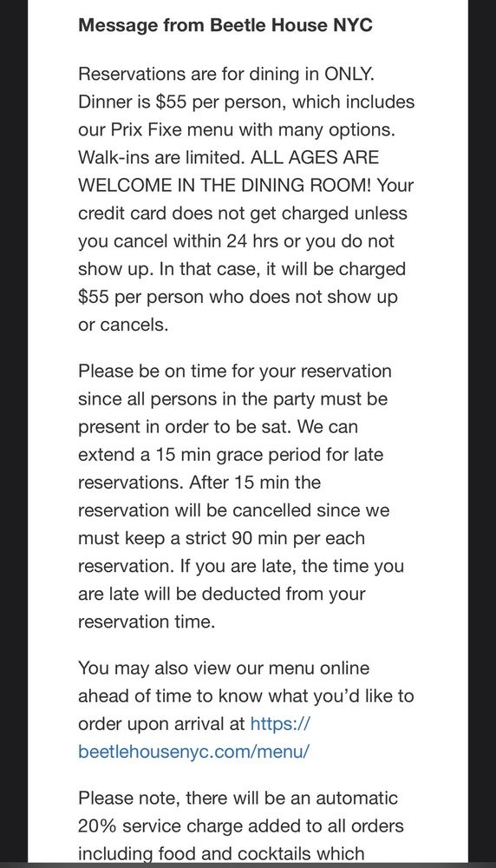The width and height of the screenshot is (496, 868).
Task: Tap "are late will be deducted from your" line
Action: click(x=222, y=594)
